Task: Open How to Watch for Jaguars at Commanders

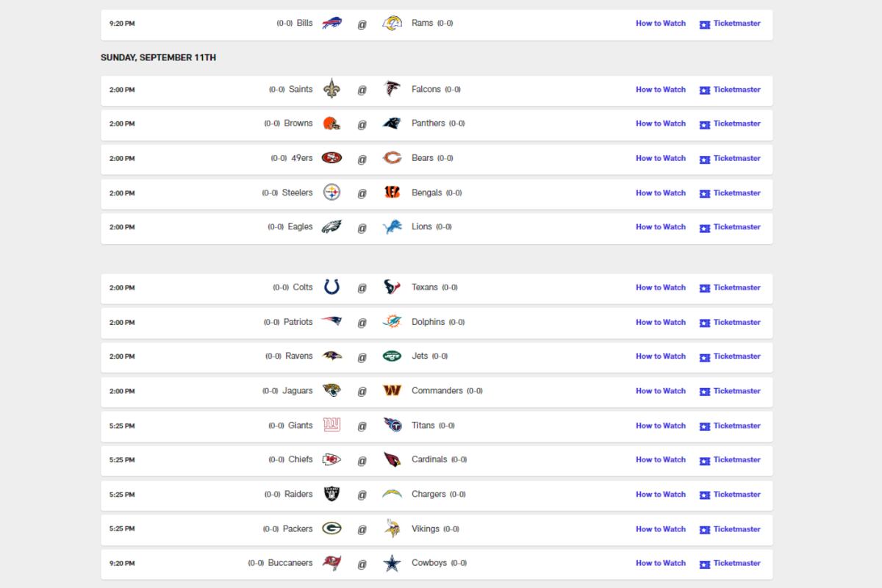Action: coord(661,391)
